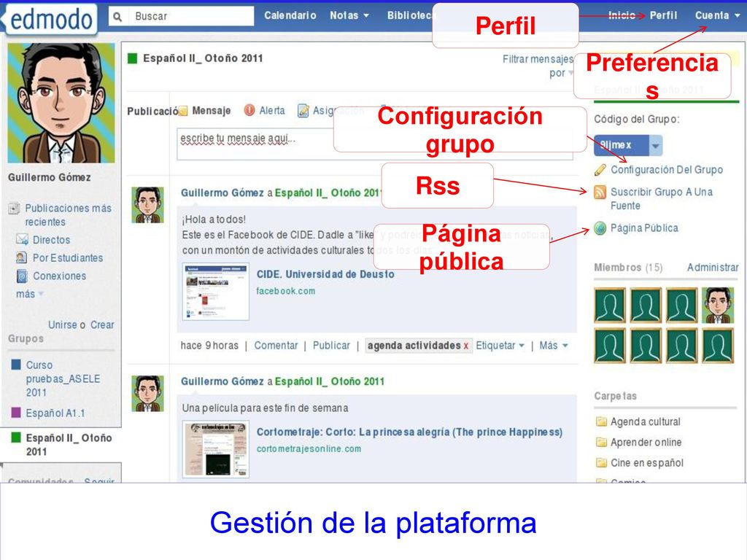Go to Perfil in top bar
This screenshot has height=560, width=747.
click(663, 15)
